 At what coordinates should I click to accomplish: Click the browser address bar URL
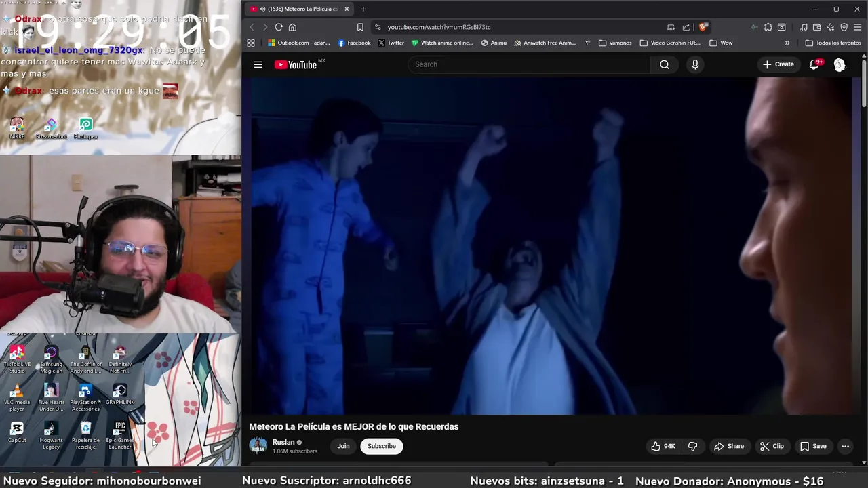coord(439,27)
